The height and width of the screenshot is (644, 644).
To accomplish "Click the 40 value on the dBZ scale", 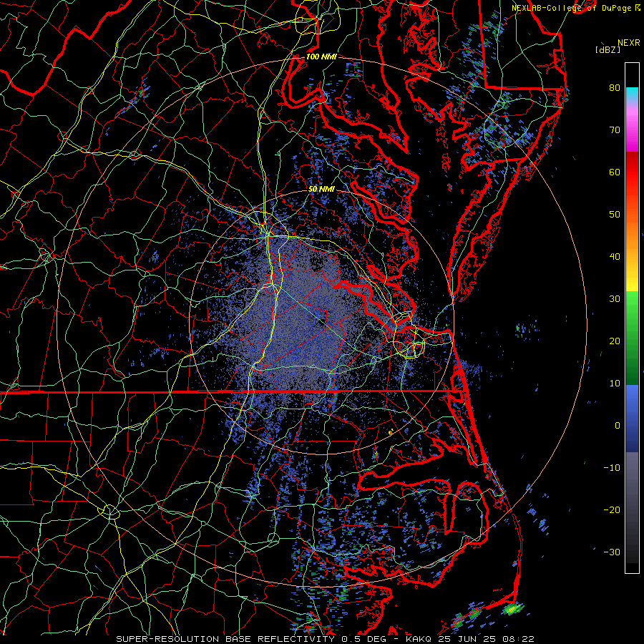I will tap(615, 257).
